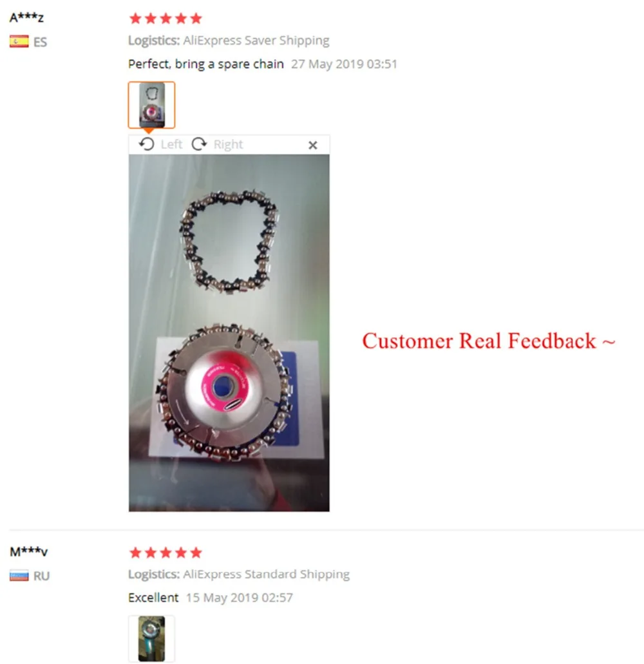Click the Spain flag icon
This screenshot has height=664, width=644.
coord(19,41)
